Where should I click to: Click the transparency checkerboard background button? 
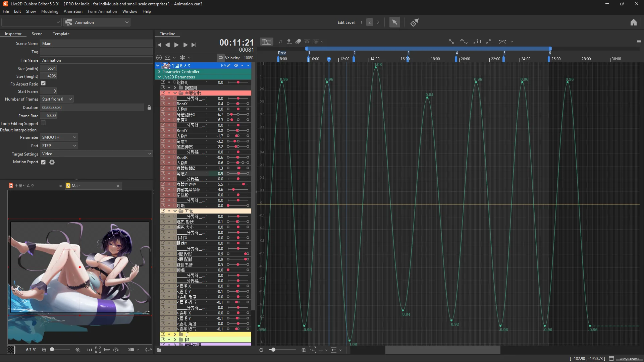11,350
